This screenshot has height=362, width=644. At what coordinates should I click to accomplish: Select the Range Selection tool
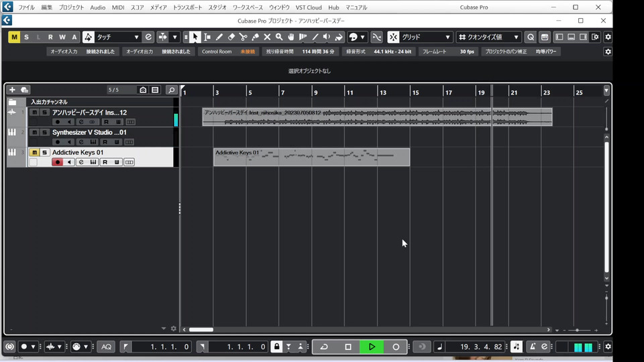pos(207,37)
